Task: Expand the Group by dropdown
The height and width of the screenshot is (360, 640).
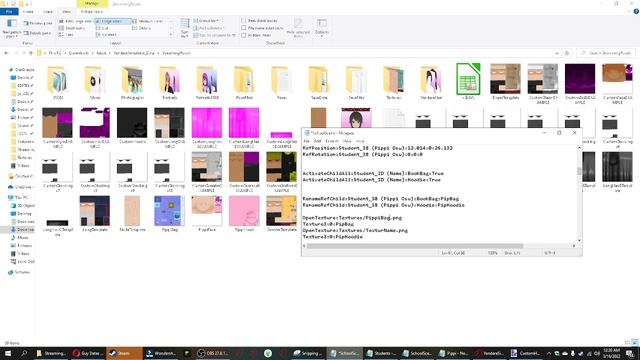Action: [206, 20]
